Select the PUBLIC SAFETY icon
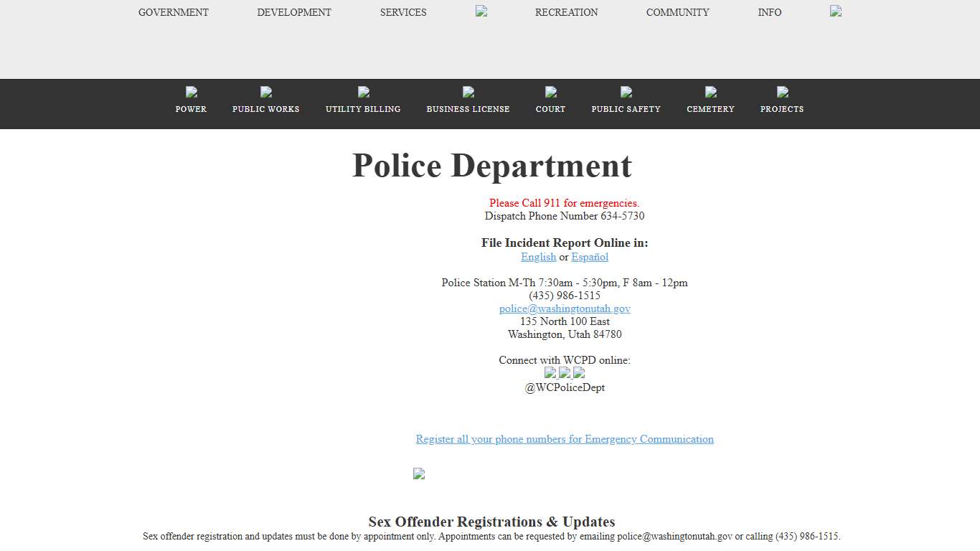 [626, 92]
